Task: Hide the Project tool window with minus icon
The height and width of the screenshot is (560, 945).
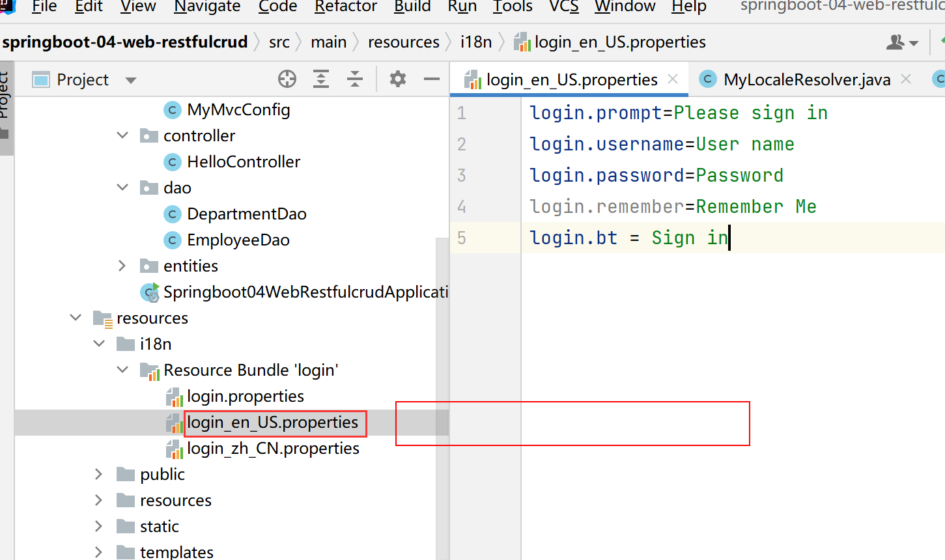Action: [x=432, y=79]
